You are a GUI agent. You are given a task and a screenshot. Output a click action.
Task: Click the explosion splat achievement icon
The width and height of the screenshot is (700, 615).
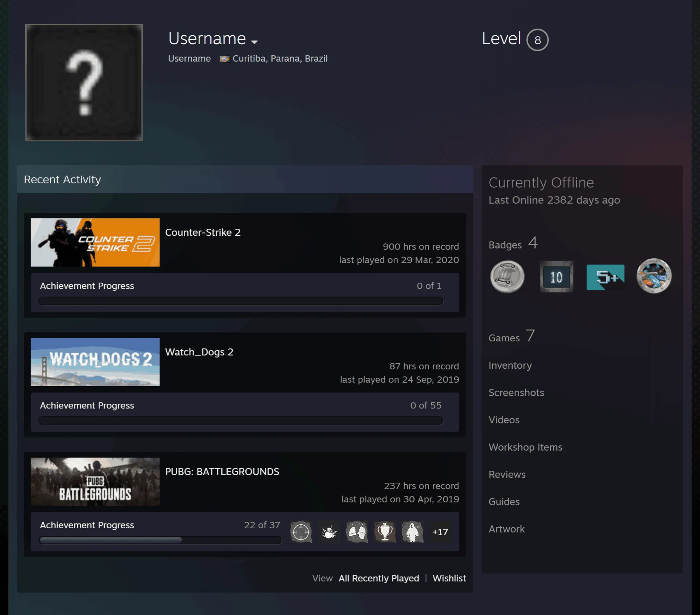click(x=329, y=532)
